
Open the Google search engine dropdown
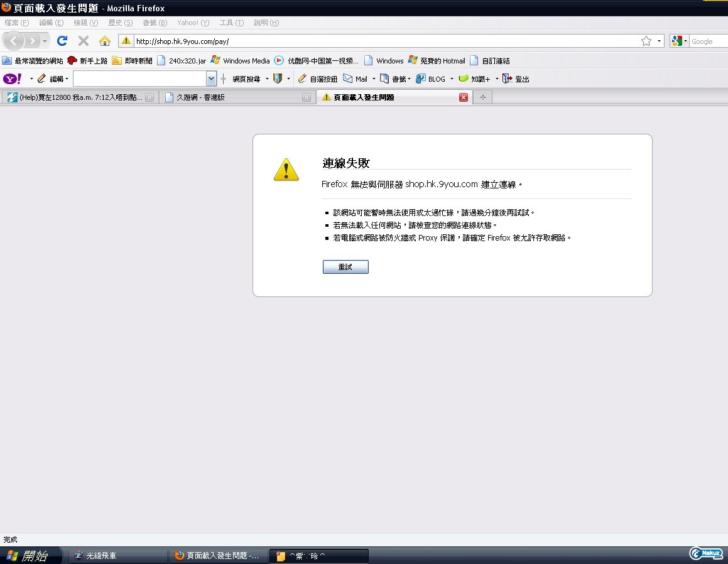[680, 41]
